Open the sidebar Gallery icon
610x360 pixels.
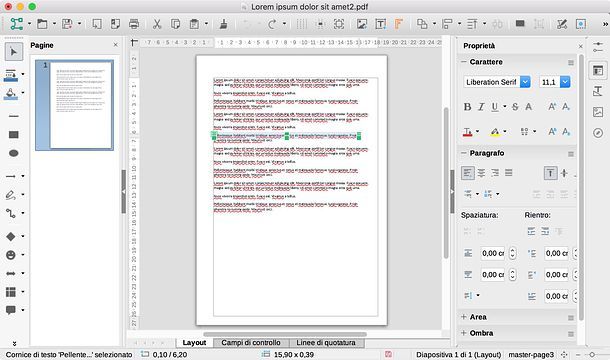pyautogui.click(x=598, y=112)
